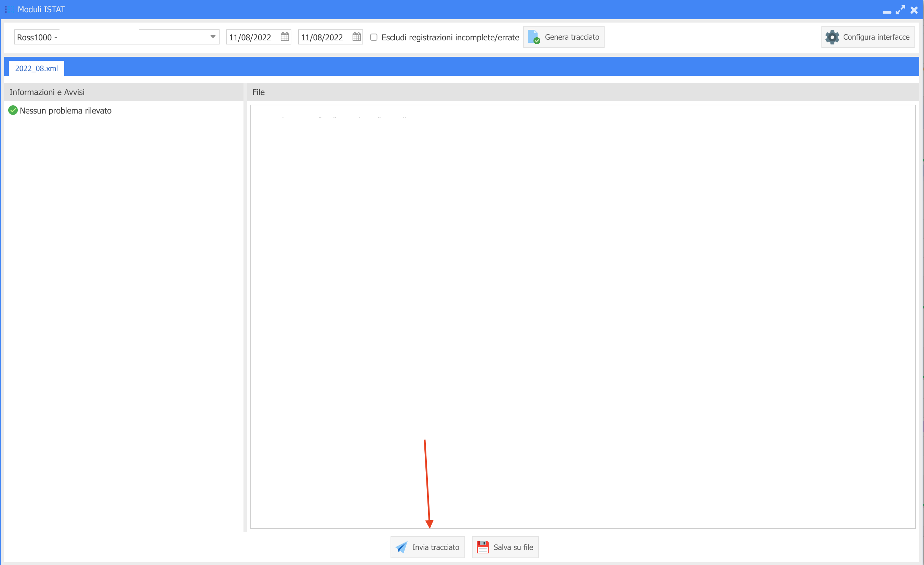The height and width of the screenshot is (565, 924).
Task: Close the Moduli ISTAT window
Action: pos(914,10)
